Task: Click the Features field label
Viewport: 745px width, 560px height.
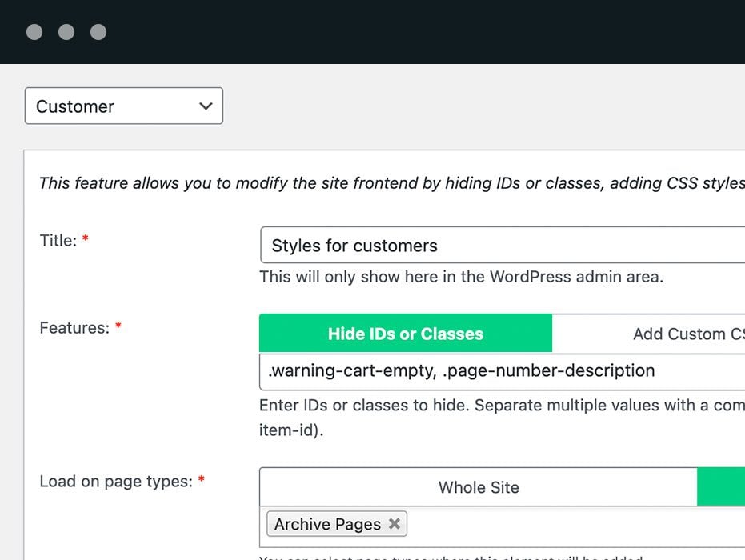Action: [74, 328]
